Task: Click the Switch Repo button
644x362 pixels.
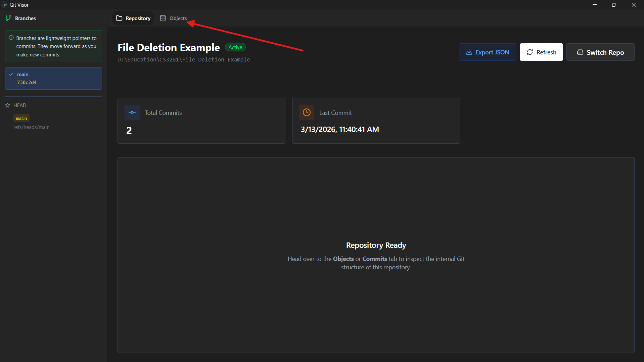Action: (600, 52)
